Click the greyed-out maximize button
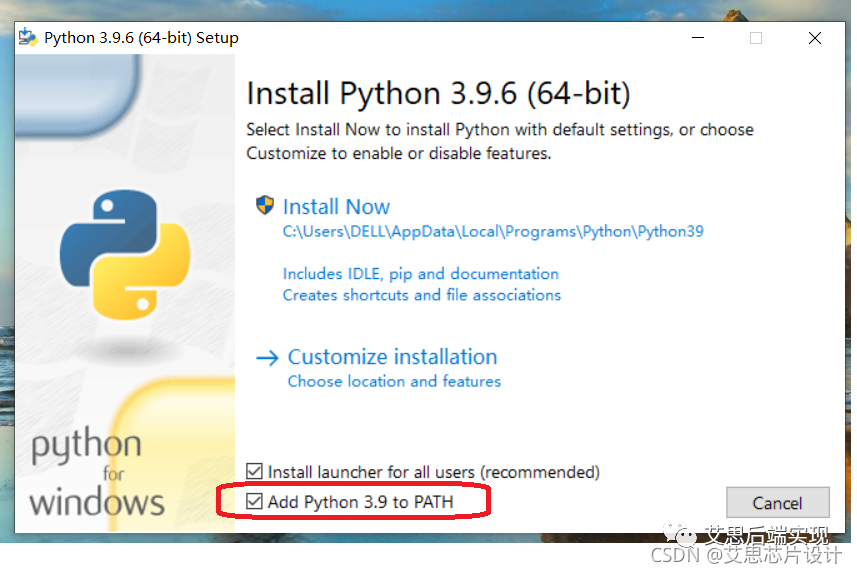Screen dimensions: 857x573 pos(756,38)
